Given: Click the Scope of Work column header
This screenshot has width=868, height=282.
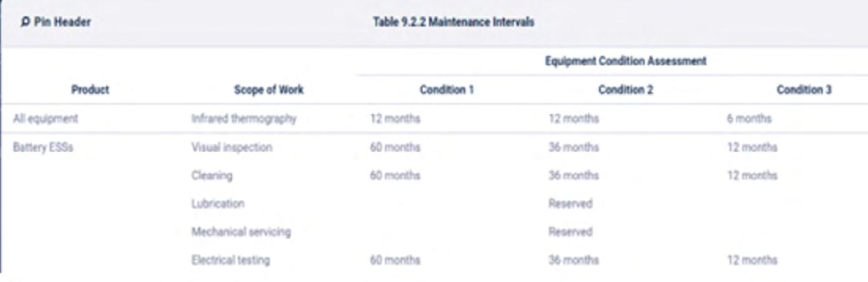Looking at the screenshot, I should tap(268, 90).
